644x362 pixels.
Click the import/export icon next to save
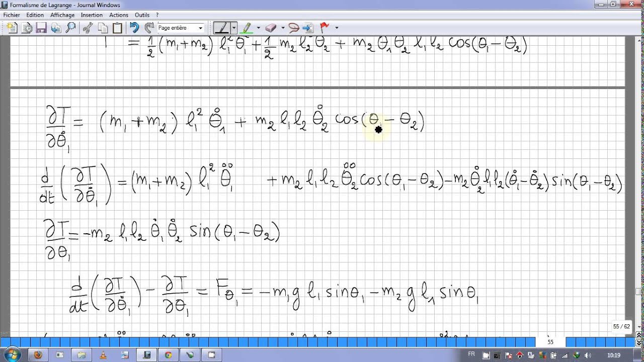(x=56, y=28)
